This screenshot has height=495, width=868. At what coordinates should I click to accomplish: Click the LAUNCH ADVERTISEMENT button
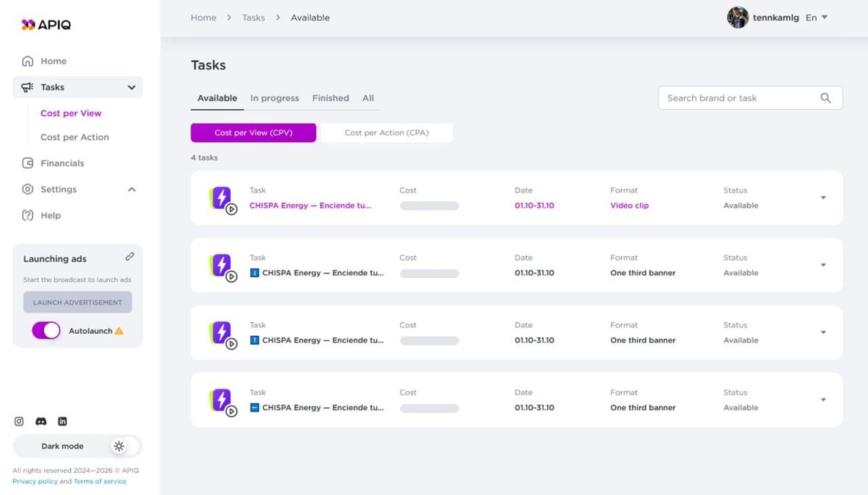click(77, 302)
